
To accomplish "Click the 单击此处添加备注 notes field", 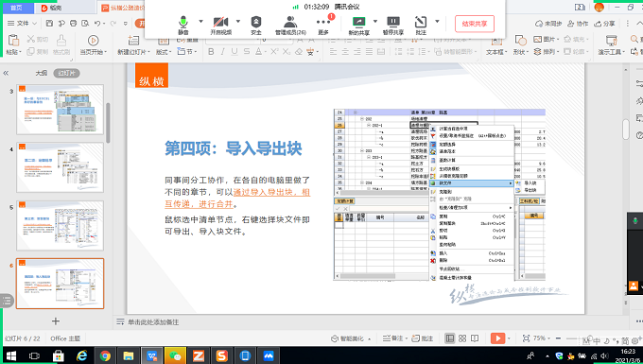I will coord(153,322).
